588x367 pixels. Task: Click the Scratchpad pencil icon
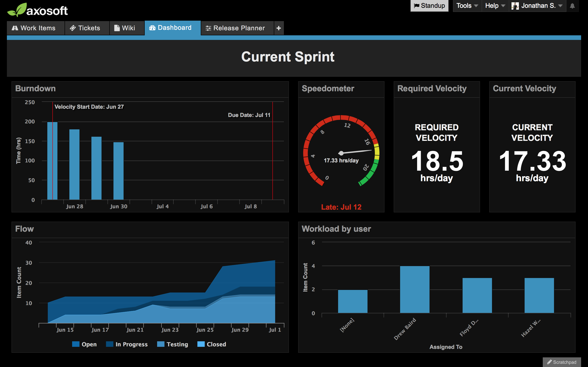point(549,362)
